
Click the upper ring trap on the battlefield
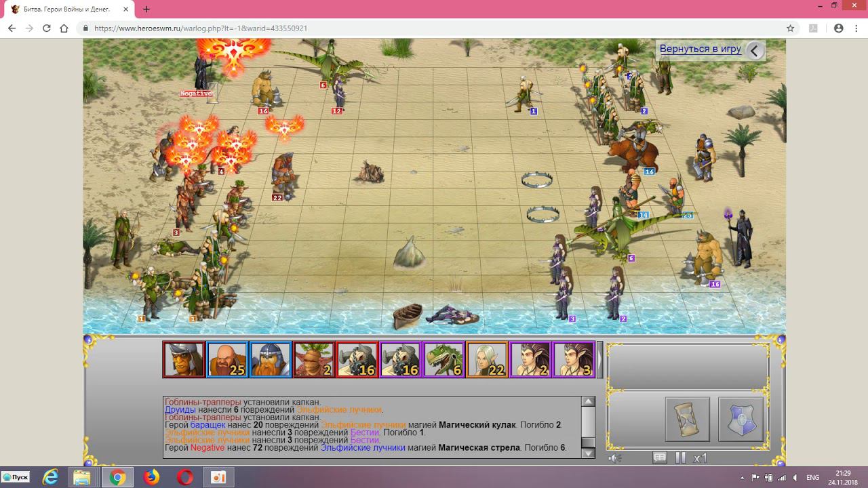[x=537, y=179]
